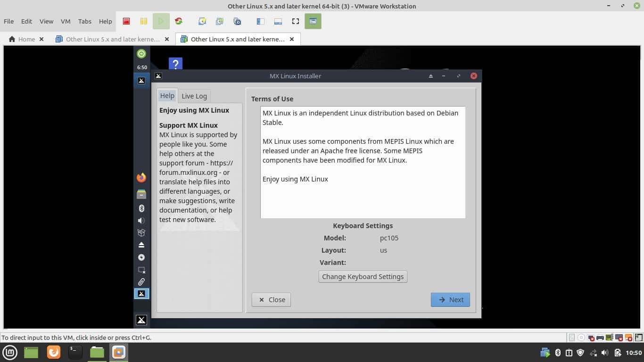Click the host volume speaker tray icon

(605, 353)
